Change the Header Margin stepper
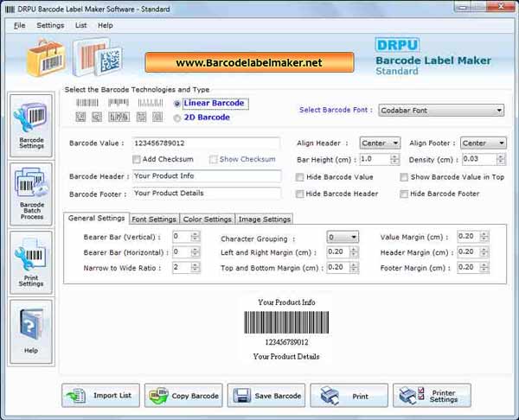519x420 pixels. (x=484, y=252)
